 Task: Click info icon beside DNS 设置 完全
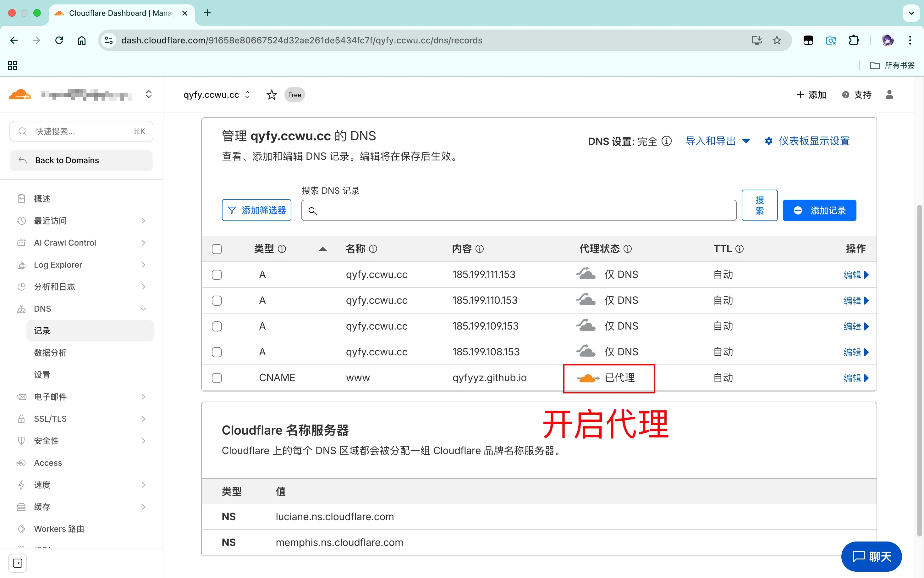point(667,141)
